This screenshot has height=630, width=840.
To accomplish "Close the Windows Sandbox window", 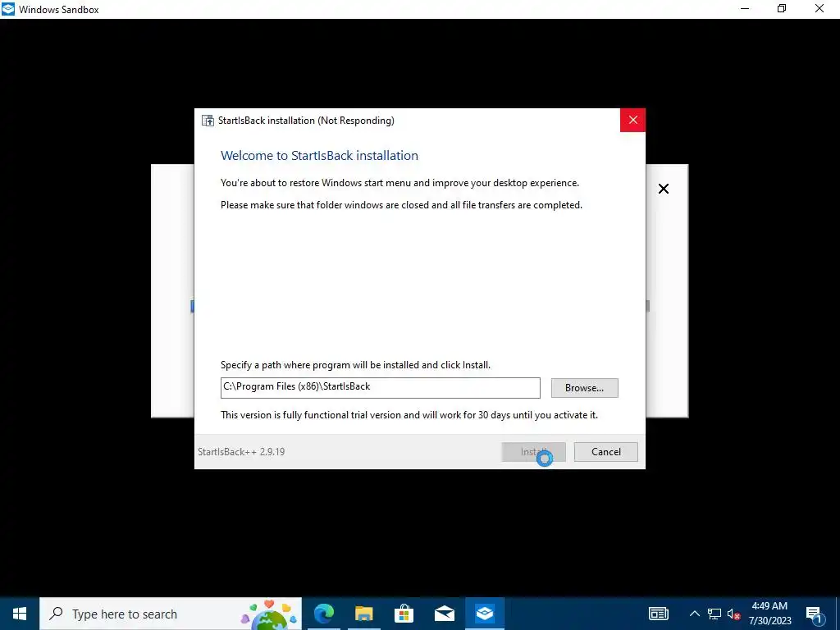I will pos(819,9).
